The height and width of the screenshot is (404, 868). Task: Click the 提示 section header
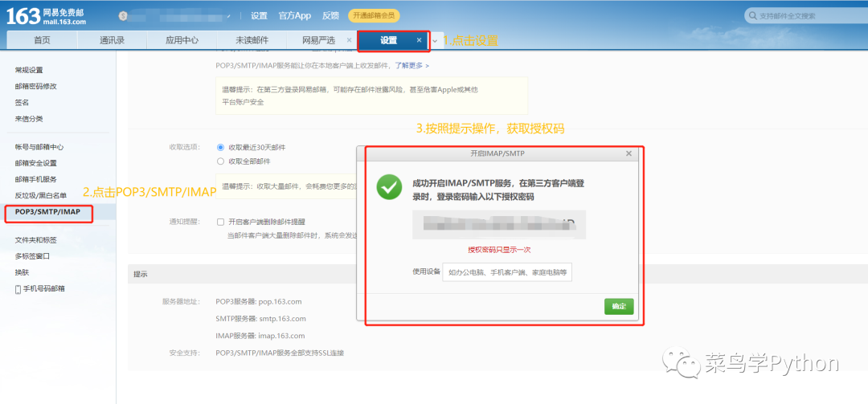[x=140, y=274]
